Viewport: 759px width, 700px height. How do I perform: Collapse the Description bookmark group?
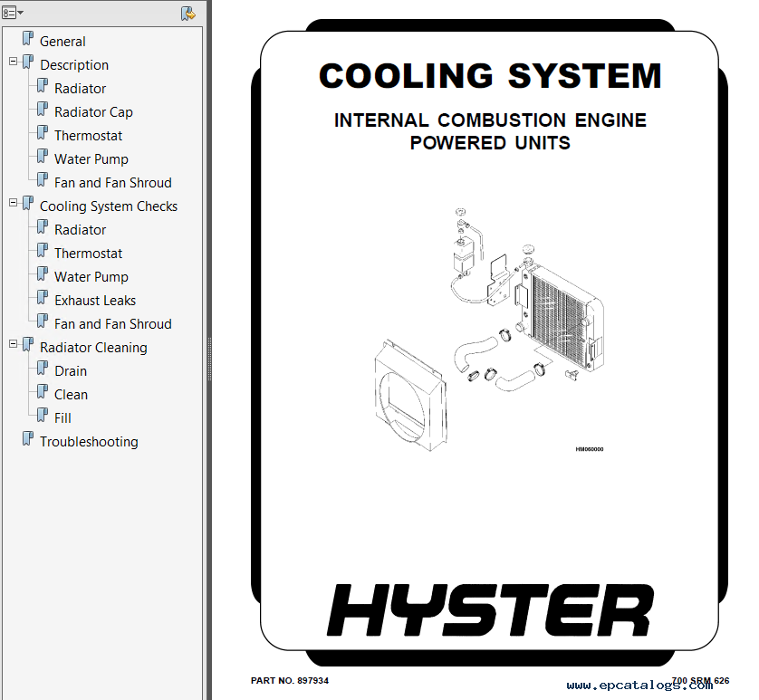[13, 62]
